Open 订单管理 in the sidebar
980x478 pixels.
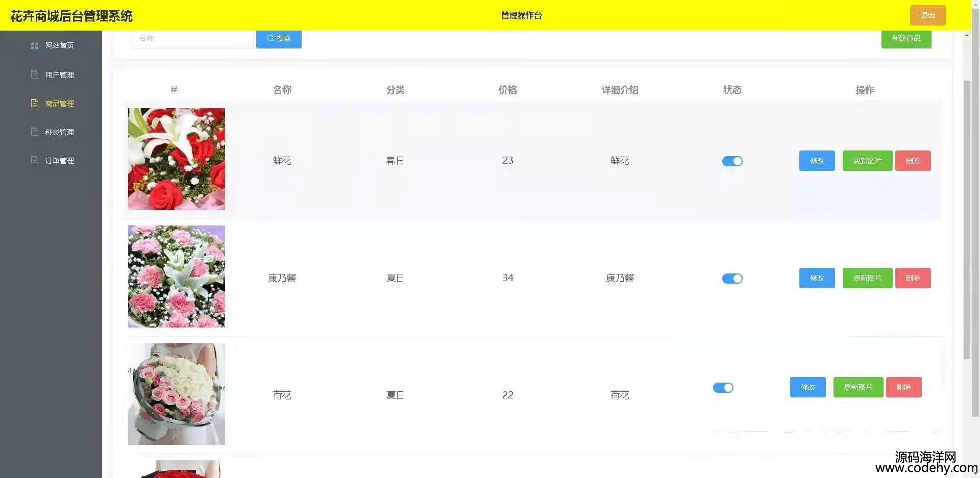59,161
